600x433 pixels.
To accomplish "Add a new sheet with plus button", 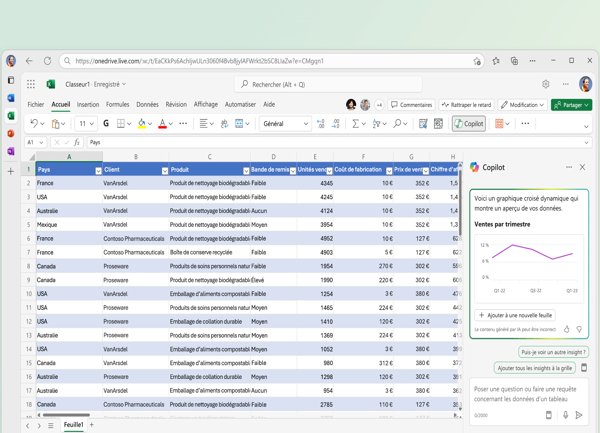I will (x=91, y=425).
